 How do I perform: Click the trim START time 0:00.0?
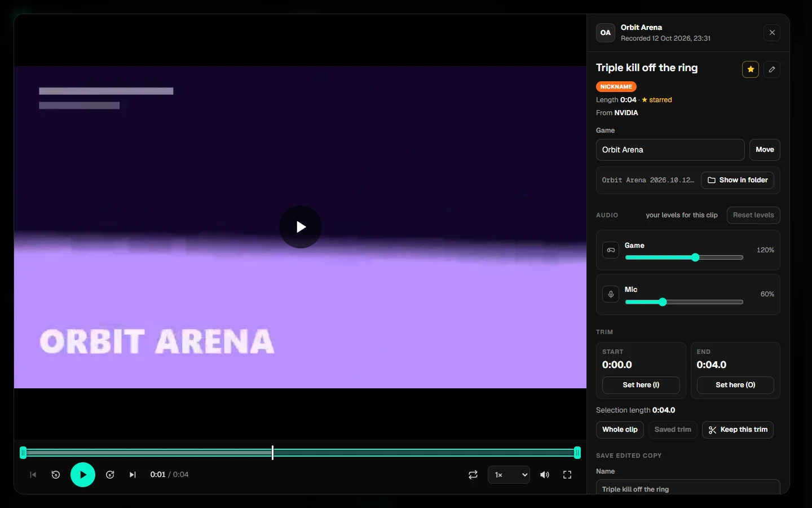pos(617,365)
